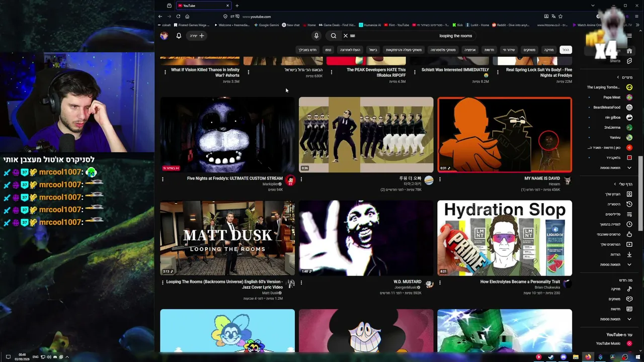Reload the page with the refresh icon

[x=178, y=17]
